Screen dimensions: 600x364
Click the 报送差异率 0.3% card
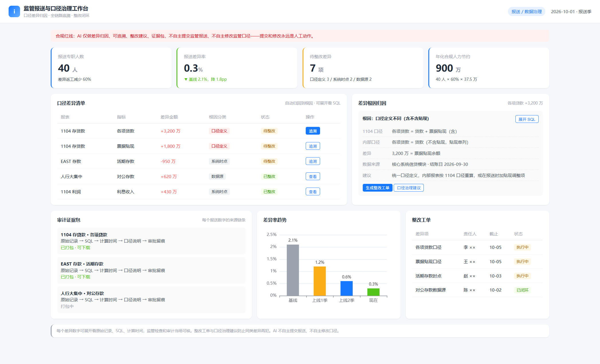click(x=237, y=68)
